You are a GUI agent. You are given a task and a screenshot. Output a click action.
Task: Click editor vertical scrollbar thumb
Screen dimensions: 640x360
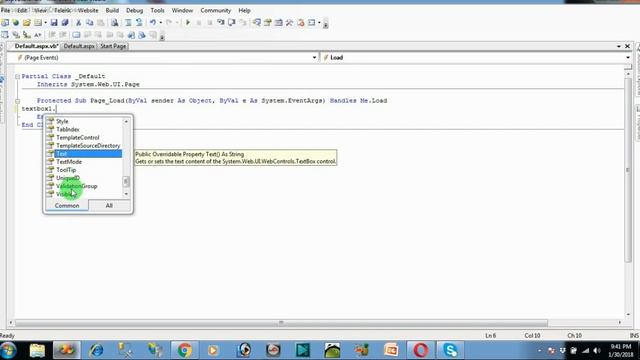tap(628, 170)
